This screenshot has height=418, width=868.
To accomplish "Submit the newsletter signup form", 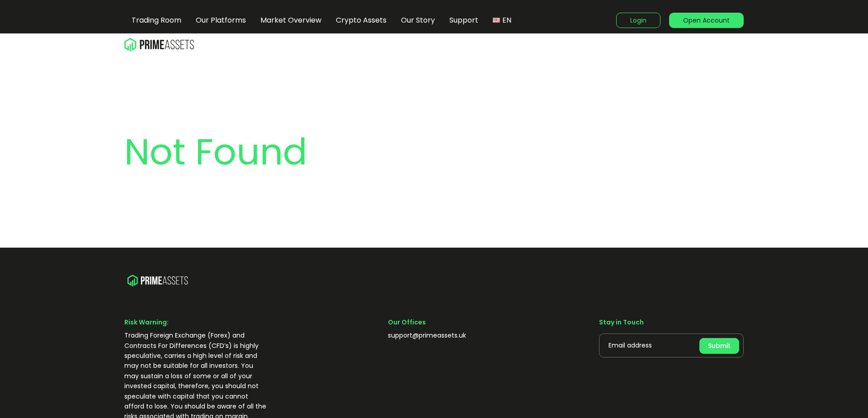I will coord(719,346).
